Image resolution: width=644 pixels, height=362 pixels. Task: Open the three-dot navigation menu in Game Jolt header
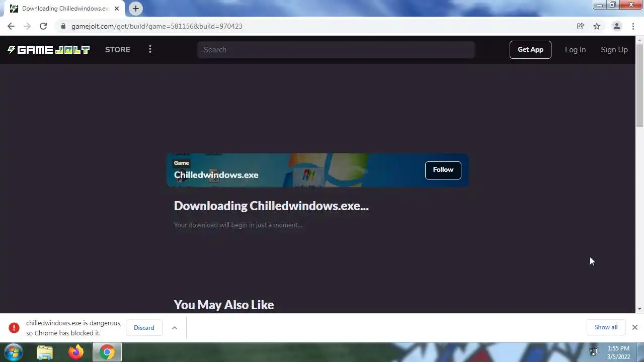click(150, 49)
